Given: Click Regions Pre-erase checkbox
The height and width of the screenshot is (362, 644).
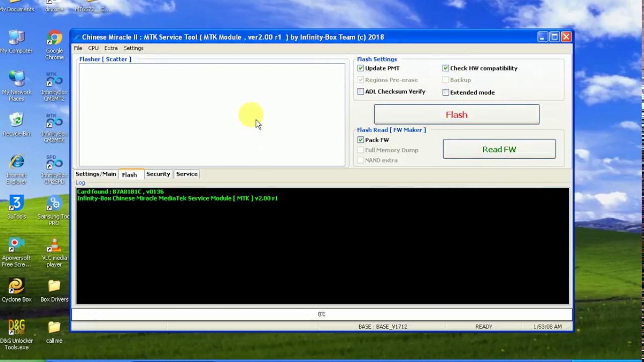Looking at the screenshot, I should [361, 79].
